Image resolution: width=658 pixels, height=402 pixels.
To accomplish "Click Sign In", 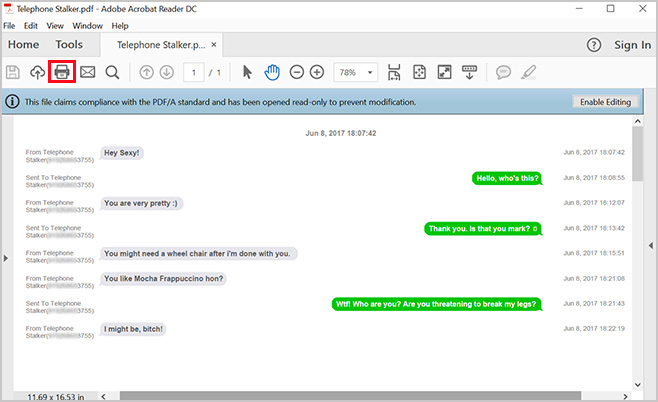I will click(632, 45).
